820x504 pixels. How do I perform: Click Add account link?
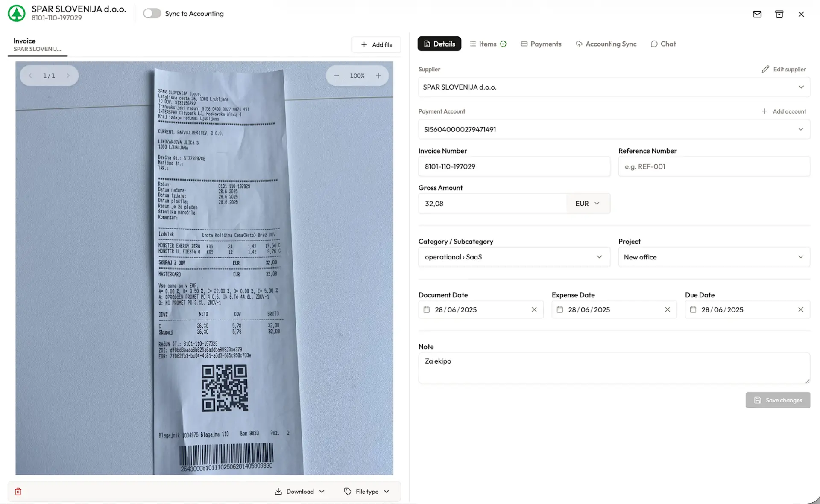pyautogui.click(x=784, y=111)
